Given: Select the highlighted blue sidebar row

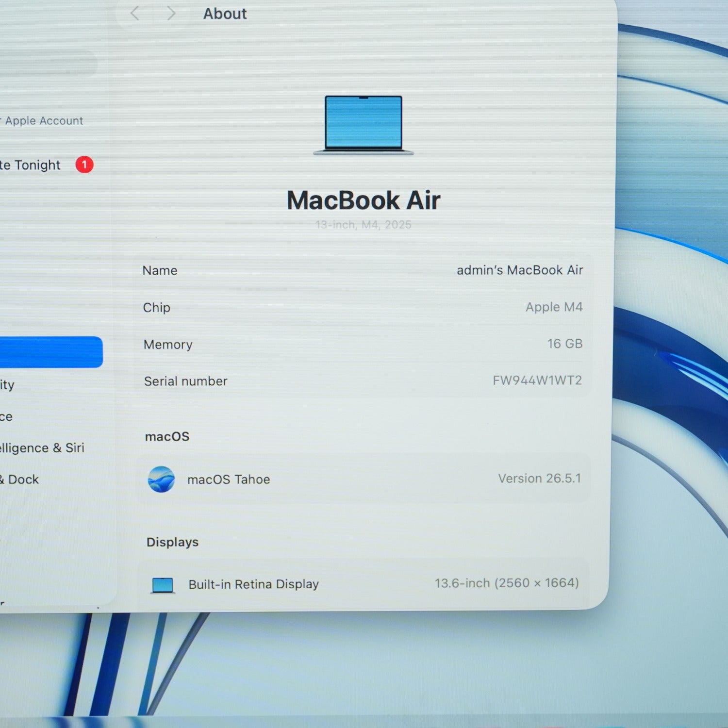Looking at the screenshot, I should (51, 352).
